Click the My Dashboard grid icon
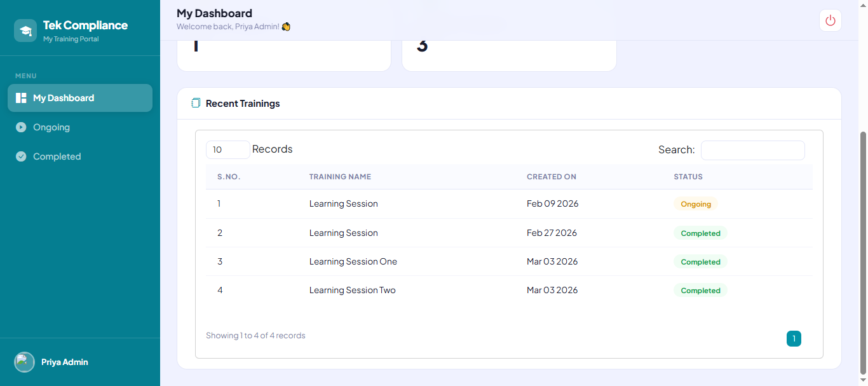This screenshot has width=868, height=386. click(21, 98)
